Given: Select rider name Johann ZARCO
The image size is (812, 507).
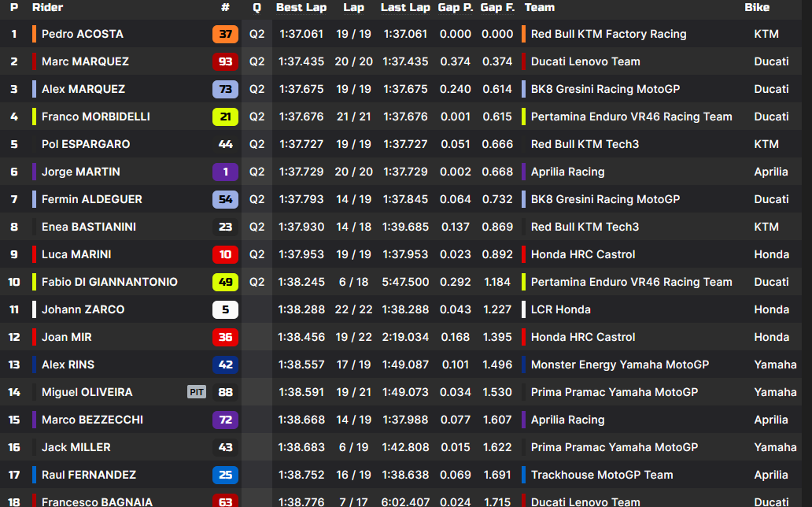Looking at the screenshot, I should point(83,309).
